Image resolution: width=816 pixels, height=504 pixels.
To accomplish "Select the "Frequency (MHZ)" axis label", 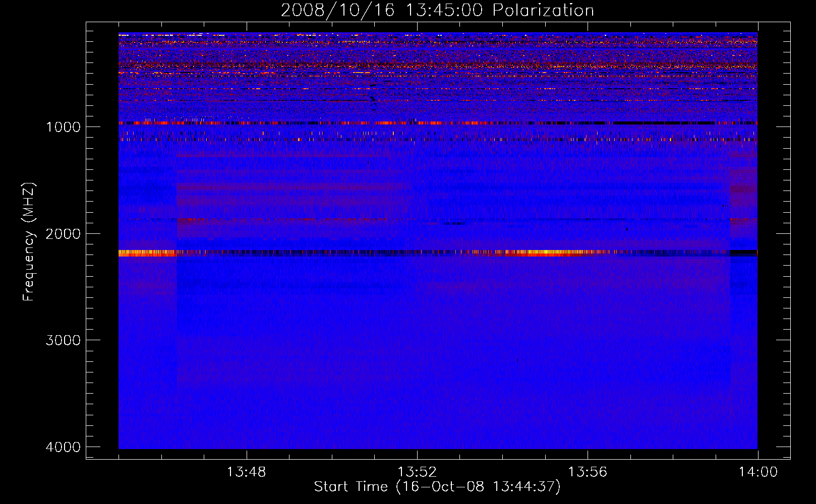I will [x=29, y=242].
